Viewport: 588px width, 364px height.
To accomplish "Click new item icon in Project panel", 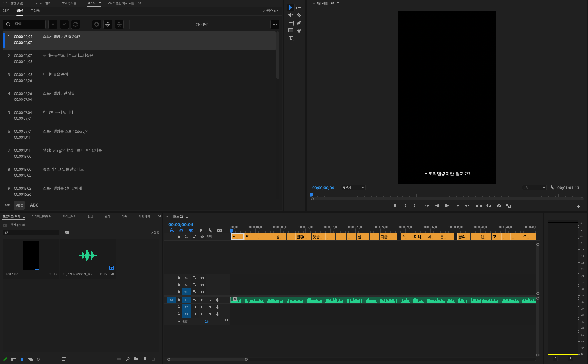I will pyautogui.click(x=145, y=359).
